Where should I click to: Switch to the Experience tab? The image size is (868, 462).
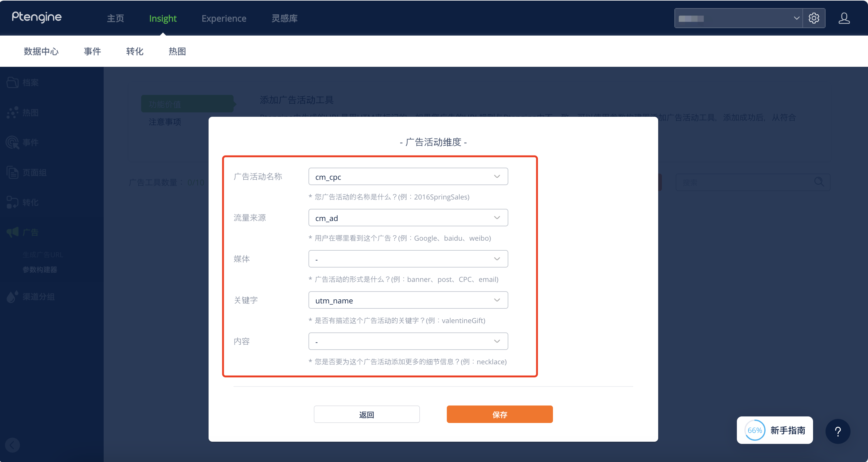click(224, 18)
